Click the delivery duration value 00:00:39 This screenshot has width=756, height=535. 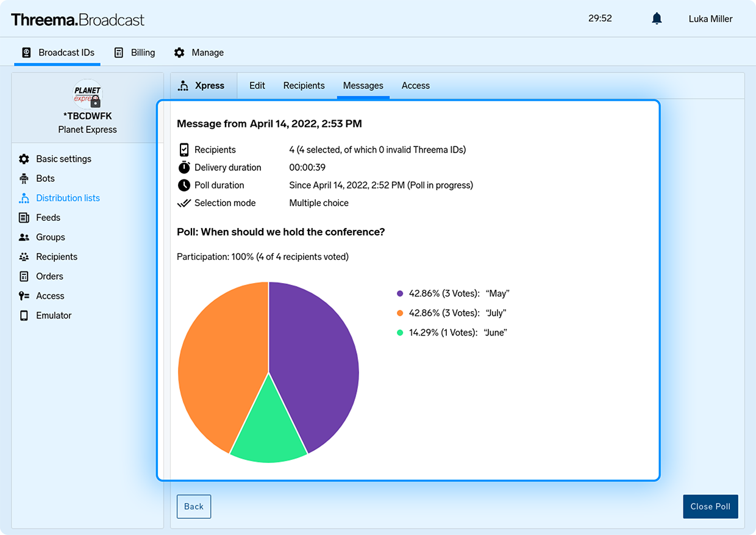coord(307,167)
